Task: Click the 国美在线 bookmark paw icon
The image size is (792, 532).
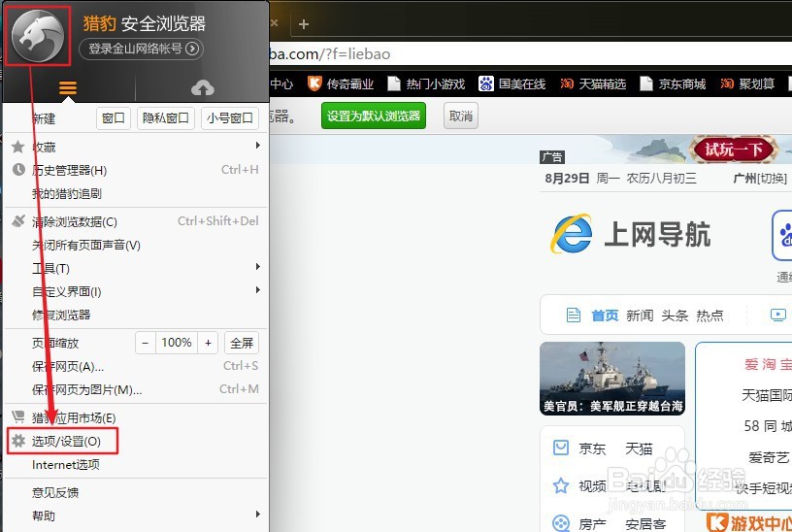Action: (x=486, y=83)
